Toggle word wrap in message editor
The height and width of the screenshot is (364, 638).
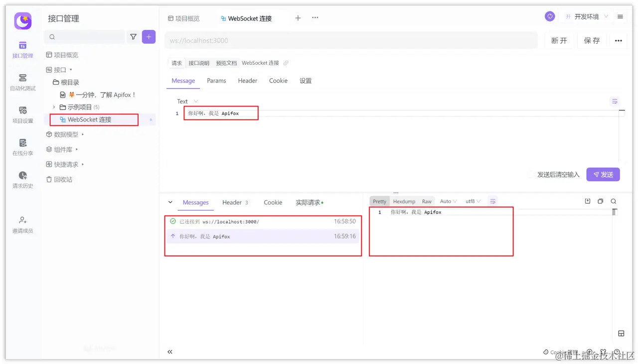pyautogui.click(x=615, y=101)
